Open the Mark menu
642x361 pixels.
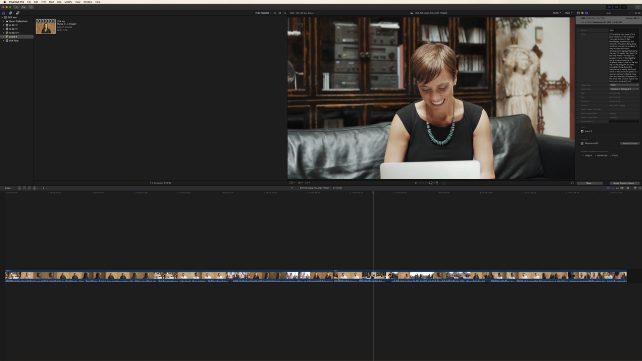[51, 2]
